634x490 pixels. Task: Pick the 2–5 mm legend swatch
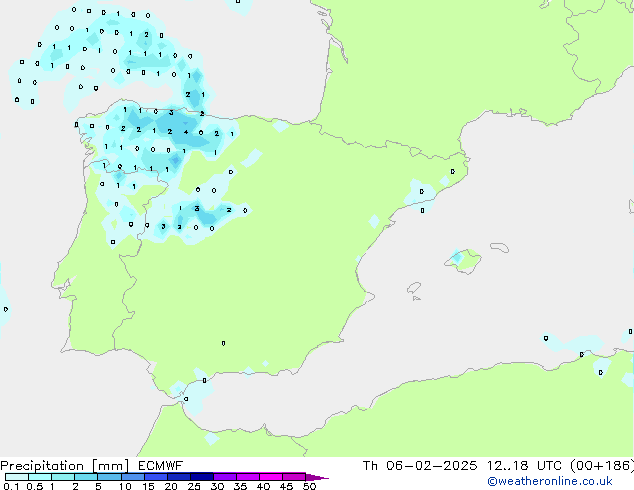coord(86,477)
